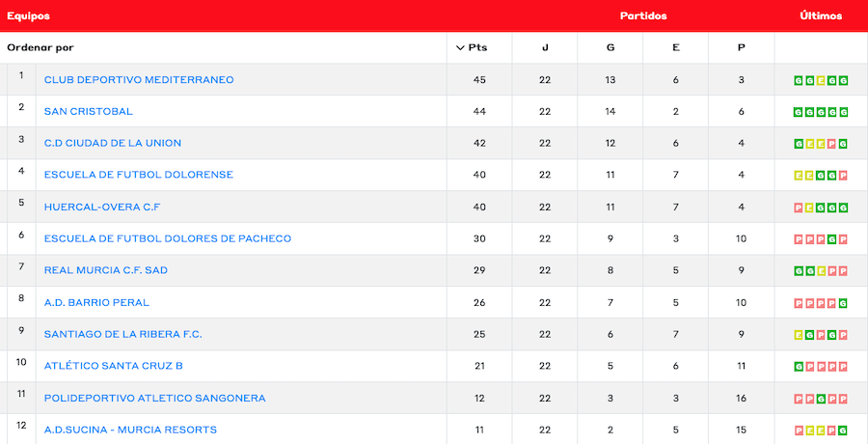Viewport: 868px width, 444px height.
Task: Click the yellow E result icon for Huercal-Overa C.F
Action: pyautogui.click(x=809, y=208)
